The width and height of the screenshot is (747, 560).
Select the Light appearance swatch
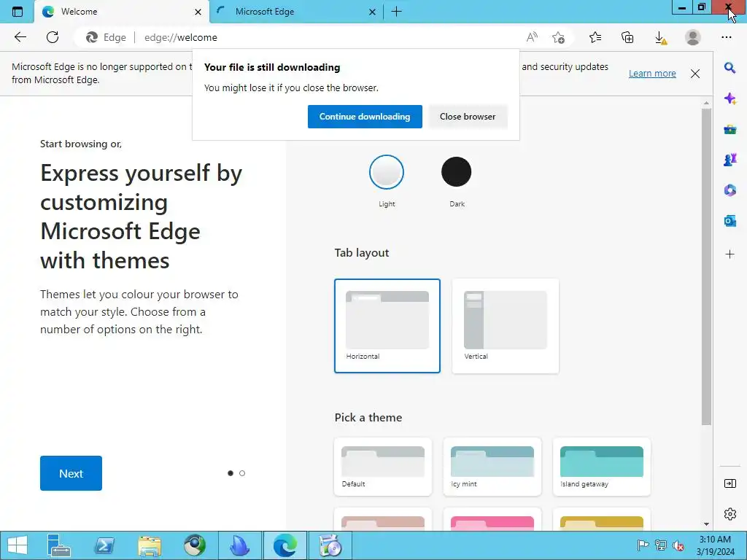click(x=387, y=172)
